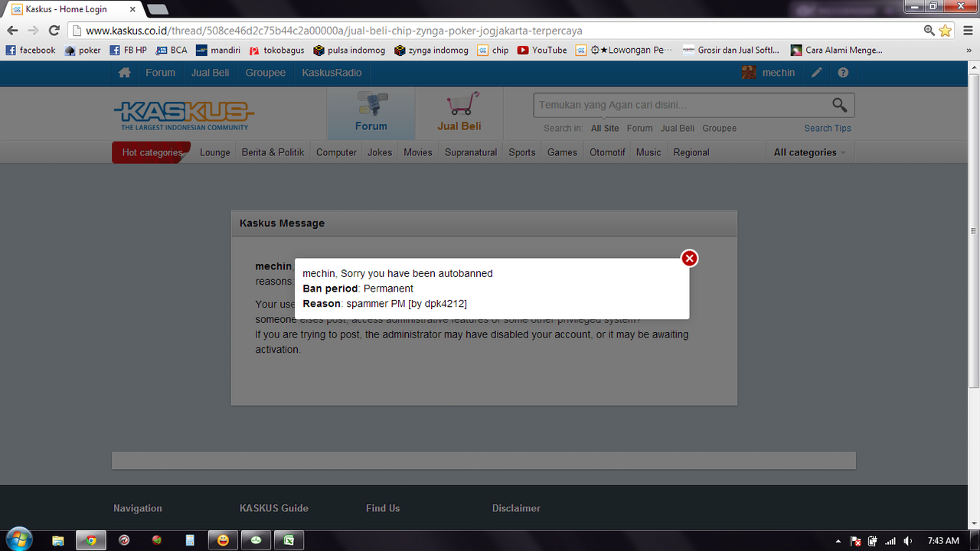
Task: Open the help question mark icon
Action: pos(843,72)
